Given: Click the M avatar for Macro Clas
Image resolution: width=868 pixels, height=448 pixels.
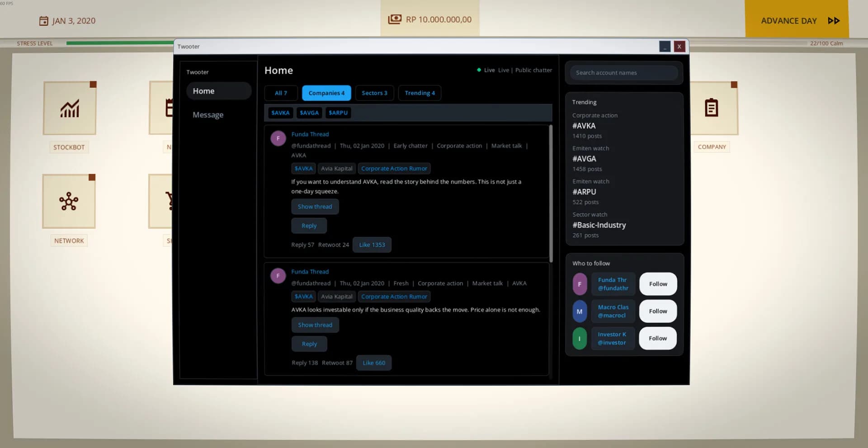Looking at the screenshot, I should coord(580,311).
